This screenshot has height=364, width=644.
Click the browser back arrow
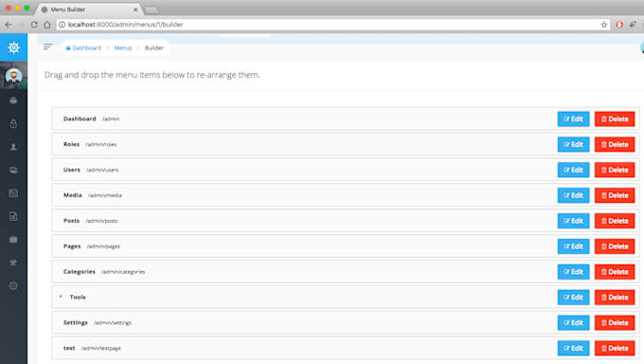9,25
